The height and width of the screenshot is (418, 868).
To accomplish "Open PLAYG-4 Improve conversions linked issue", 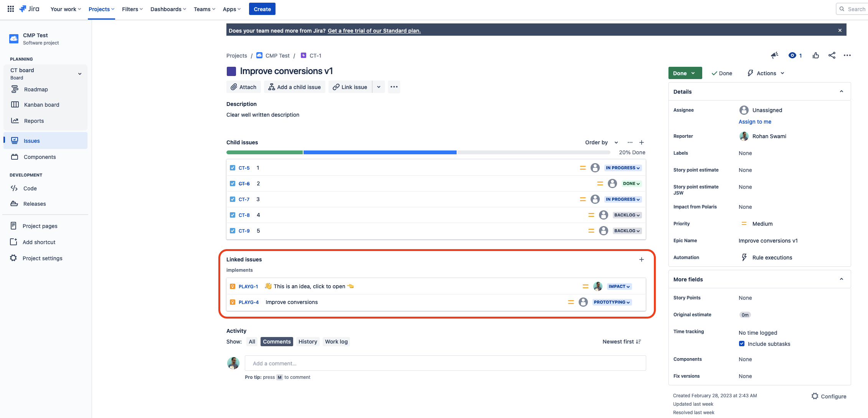I will [249, 302].
